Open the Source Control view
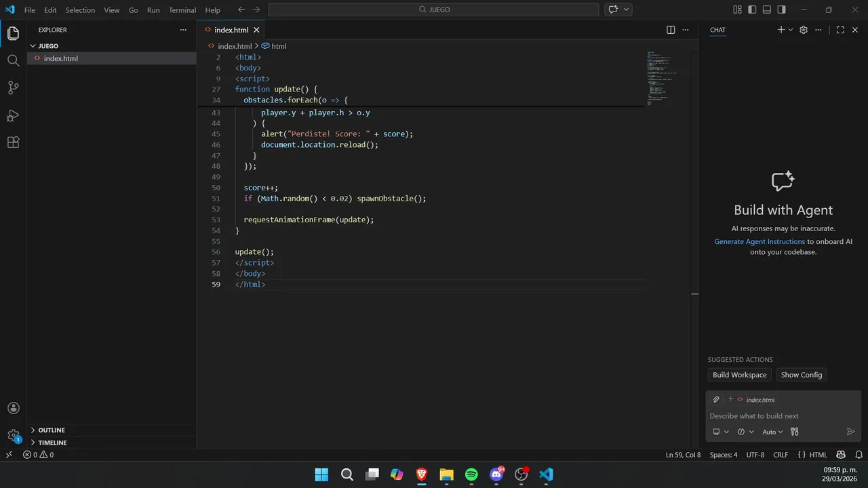868x488 pixels. (x=13, y=87)
